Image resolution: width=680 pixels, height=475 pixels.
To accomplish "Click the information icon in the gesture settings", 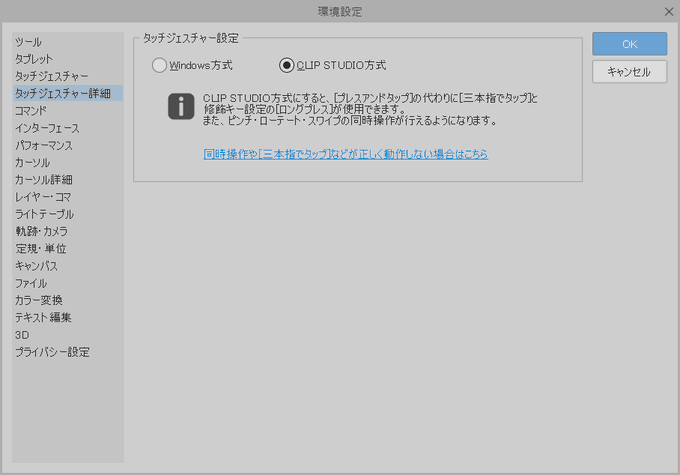I will (x=181, y=106).
